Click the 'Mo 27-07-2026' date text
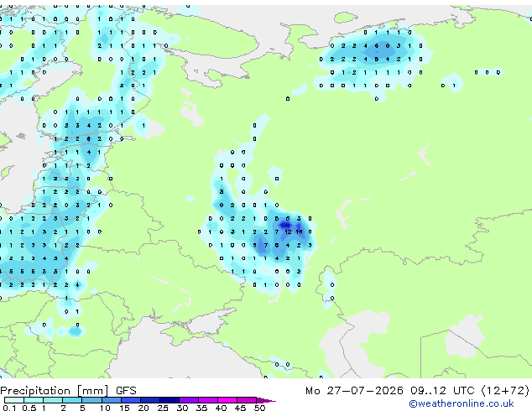532x411 pixels. click(354, 391)
